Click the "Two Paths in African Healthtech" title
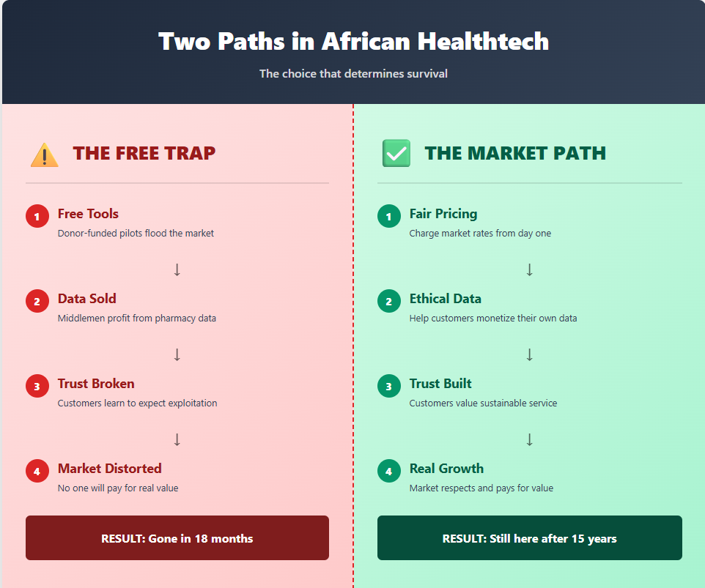Image resolution: width=705 pixels, height=588 pixels. point(353,41)
